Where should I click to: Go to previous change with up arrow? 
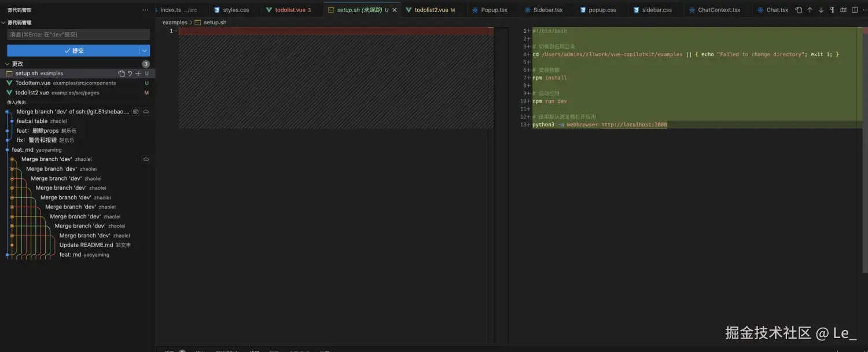(x=810, y=10)
